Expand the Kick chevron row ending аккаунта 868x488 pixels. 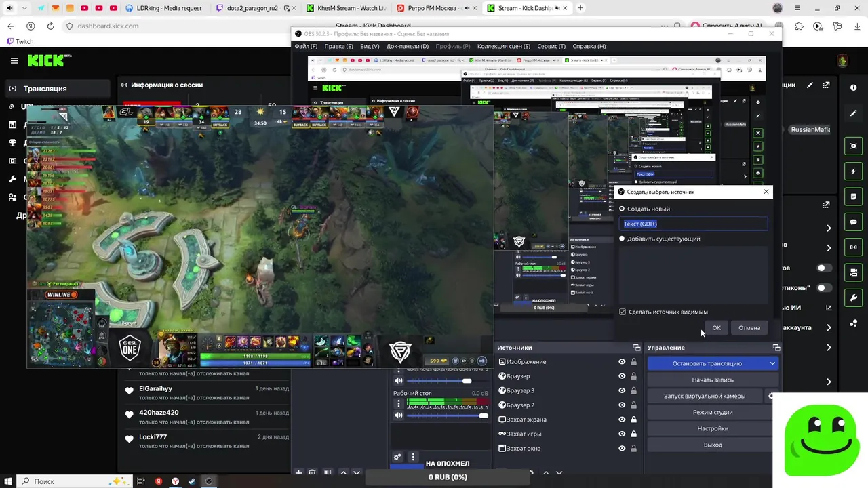(829, 327)
